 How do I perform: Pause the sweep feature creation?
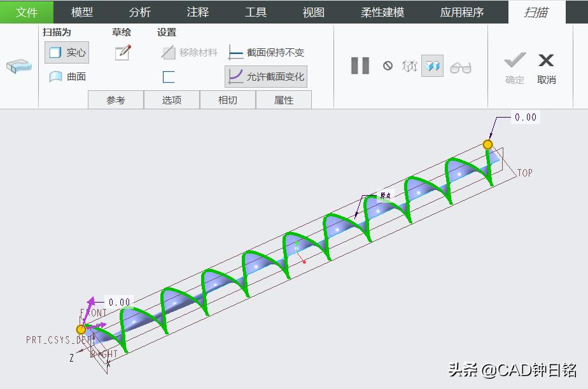(360, 65)
